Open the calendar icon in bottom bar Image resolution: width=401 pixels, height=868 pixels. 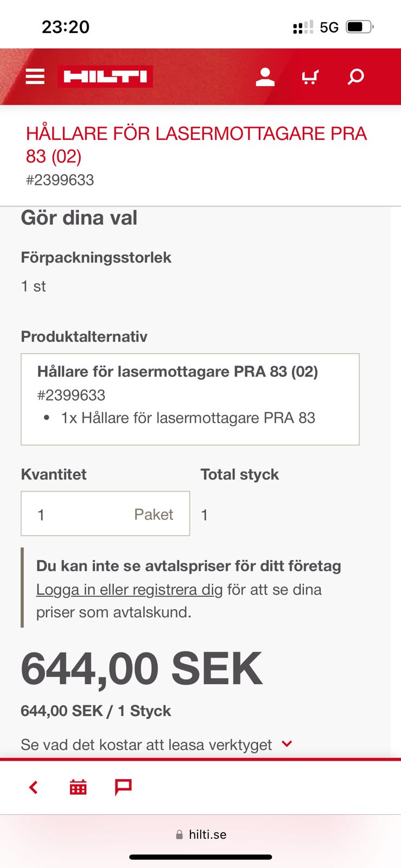coord(78,787)
